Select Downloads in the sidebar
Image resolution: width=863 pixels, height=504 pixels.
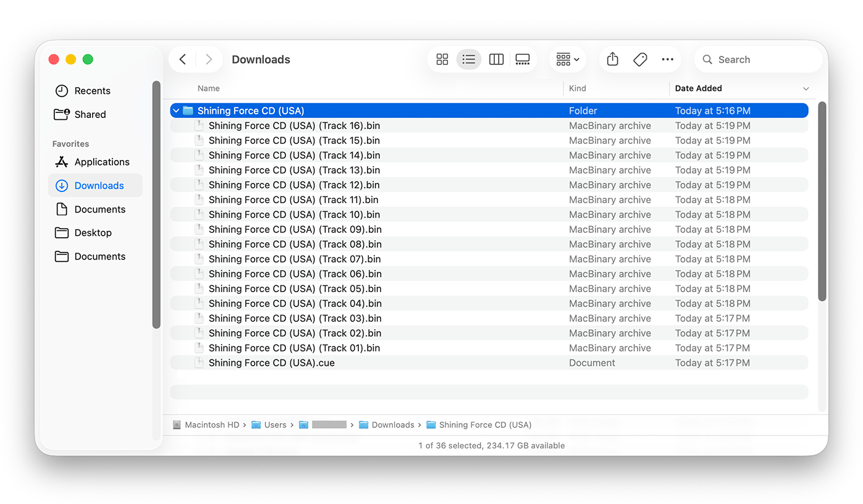click(95, 185)
